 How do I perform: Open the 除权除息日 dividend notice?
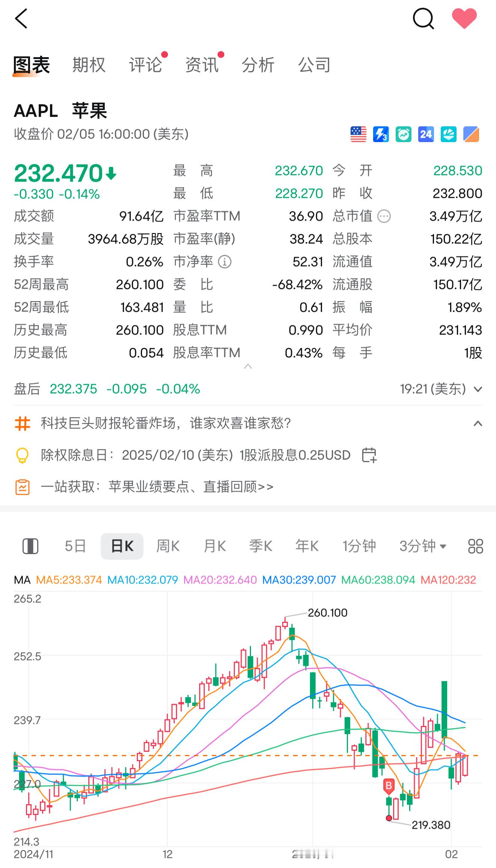point(195,455)
